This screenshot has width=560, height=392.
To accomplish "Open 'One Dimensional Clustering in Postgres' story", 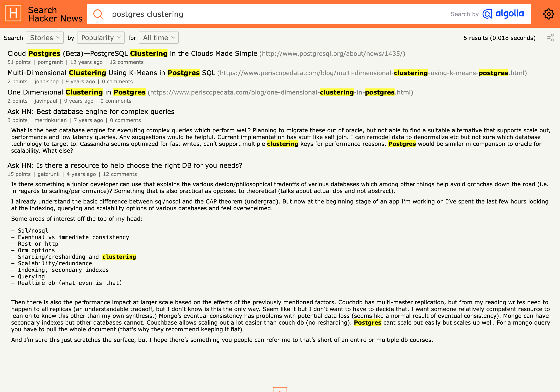I will [77, 92].
